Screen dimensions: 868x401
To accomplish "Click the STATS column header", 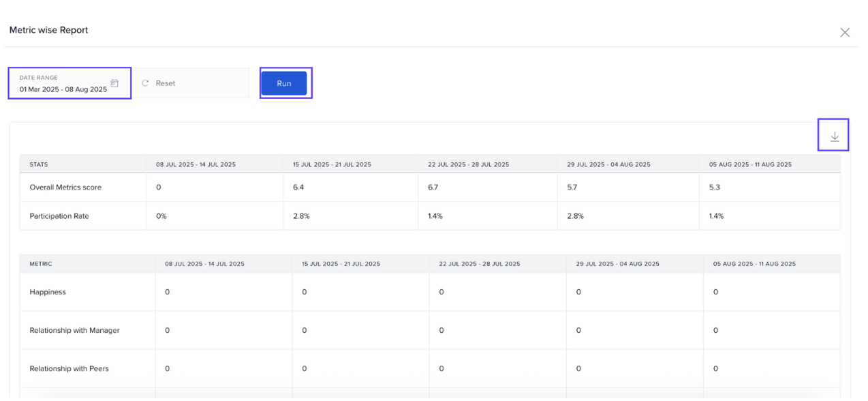I will tap(39, 164).
